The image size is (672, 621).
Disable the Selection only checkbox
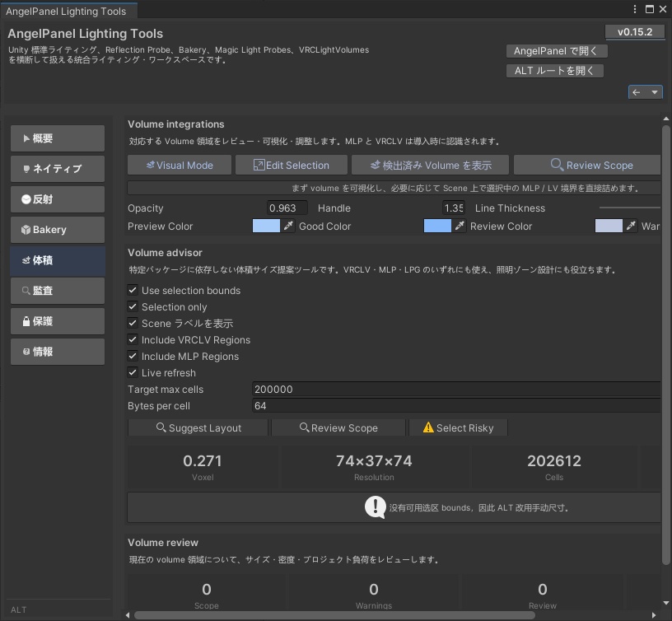[x=133, y=307]
